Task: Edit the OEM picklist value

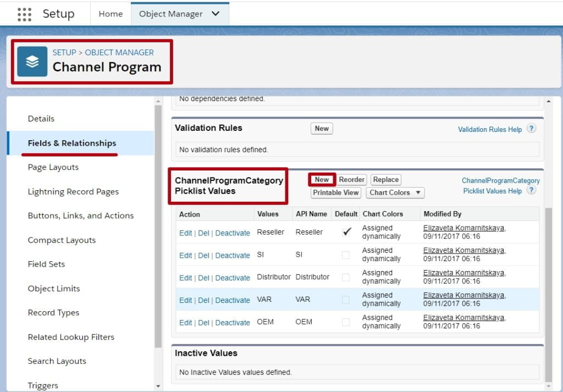Action: pyautogui.click(x=186, y=323)
